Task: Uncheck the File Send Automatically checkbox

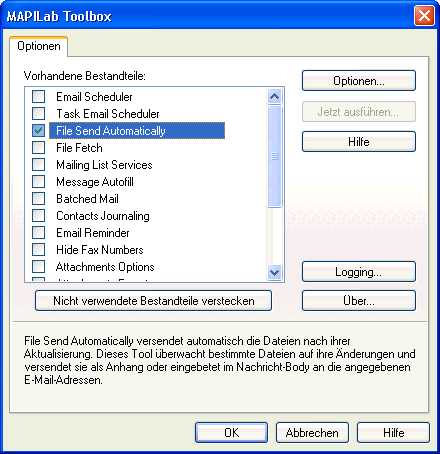Action: [38, 131]
